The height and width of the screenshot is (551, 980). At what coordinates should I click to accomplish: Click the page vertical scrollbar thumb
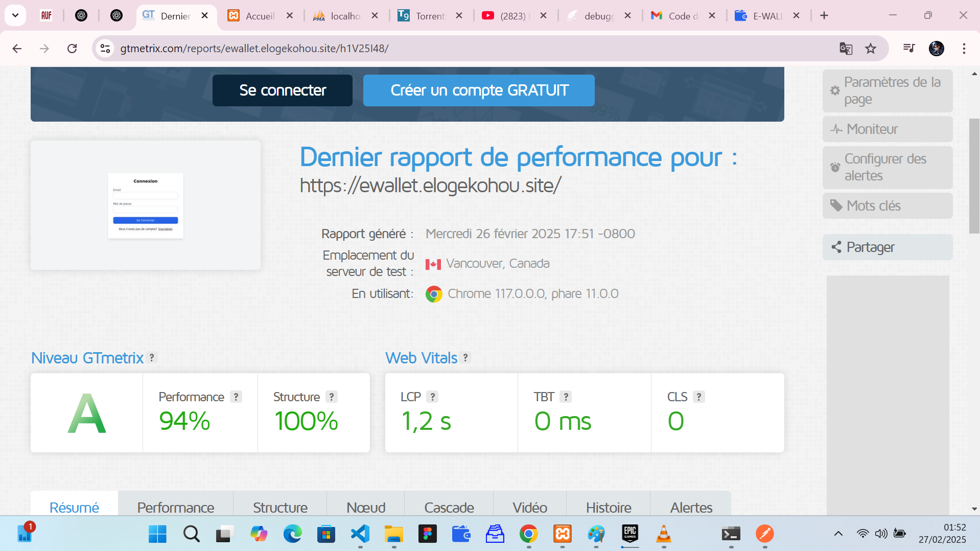[x=974, y=176]
